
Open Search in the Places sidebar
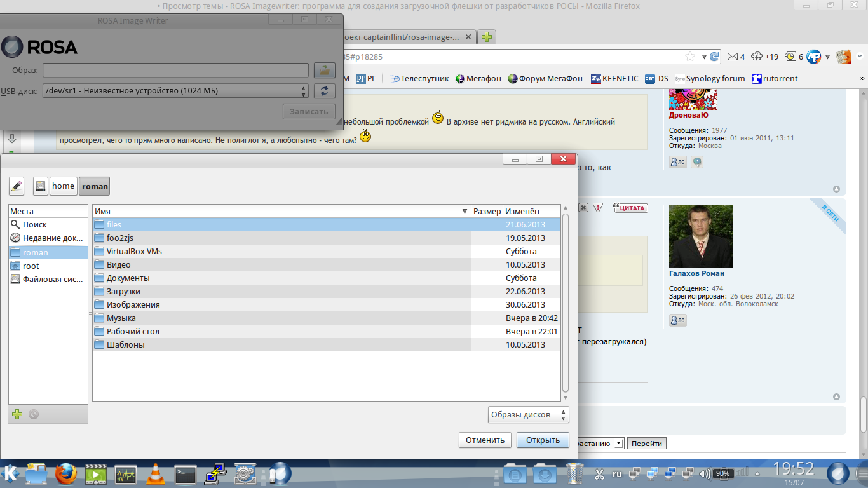coord(48,225)
